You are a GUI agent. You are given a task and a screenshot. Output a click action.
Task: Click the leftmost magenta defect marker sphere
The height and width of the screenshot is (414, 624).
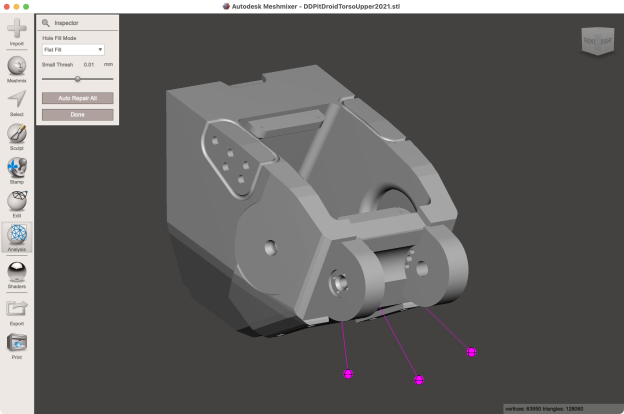click(x=348, y=374)
